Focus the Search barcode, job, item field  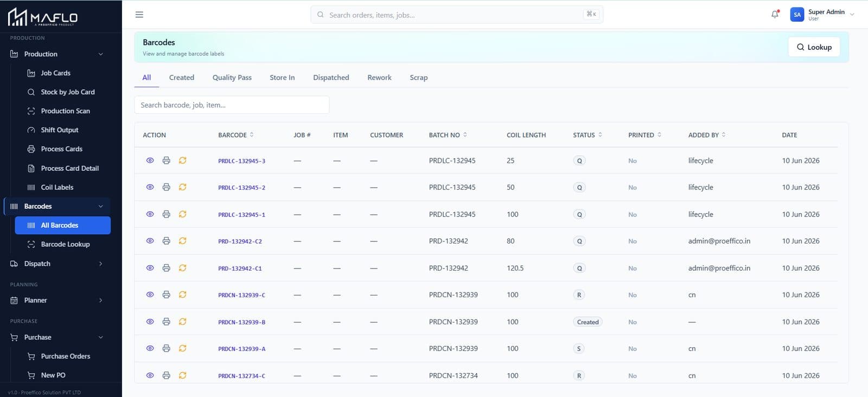pos(232,105)
